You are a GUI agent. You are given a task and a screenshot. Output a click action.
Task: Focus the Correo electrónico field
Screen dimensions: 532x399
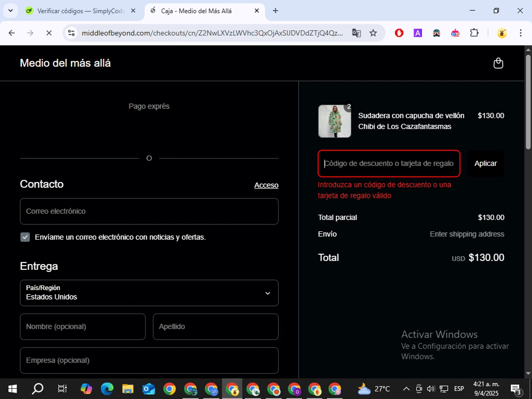tap(149, 211)
